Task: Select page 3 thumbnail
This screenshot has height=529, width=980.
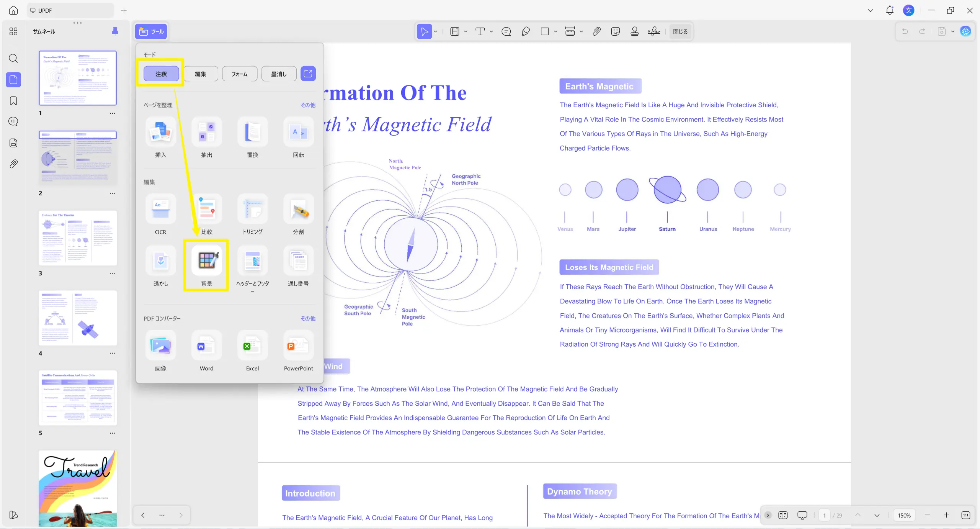Action: pos(78,237)
